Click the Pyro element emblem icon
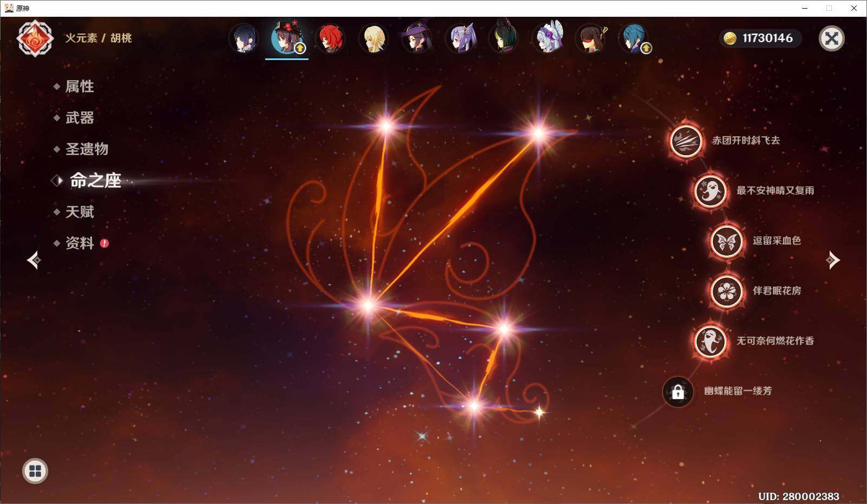 tap(35, 38)
